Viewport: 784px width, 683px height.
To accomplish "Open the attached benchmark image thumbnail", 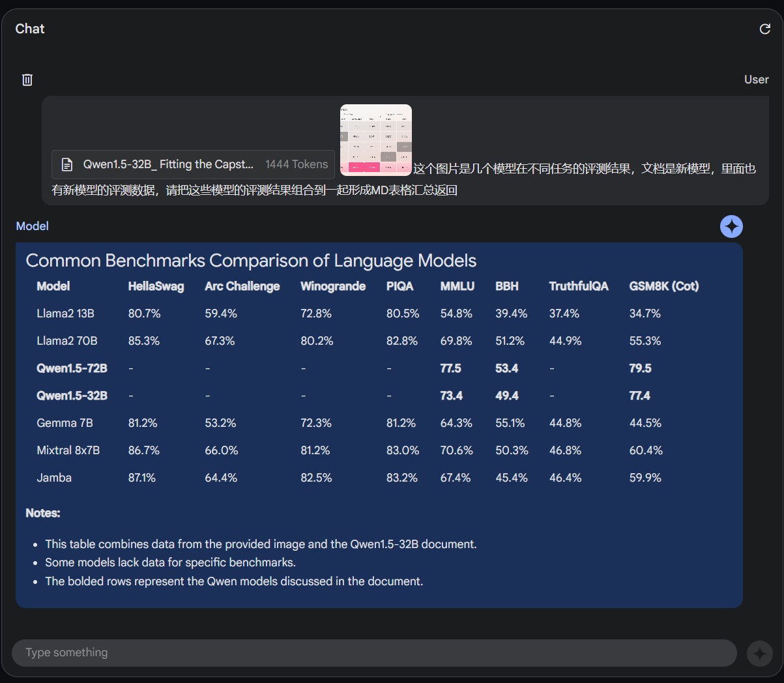I will 376,140.
